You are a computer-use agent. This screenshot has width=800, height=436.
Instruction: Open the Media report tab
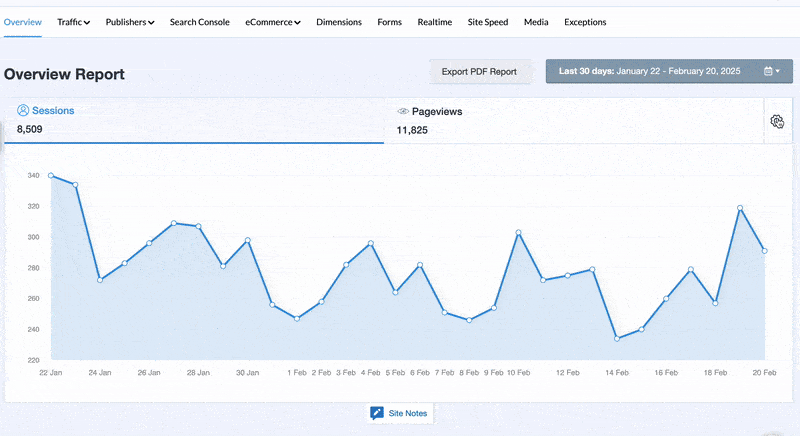pyautogui.click(x=536, y=22)
